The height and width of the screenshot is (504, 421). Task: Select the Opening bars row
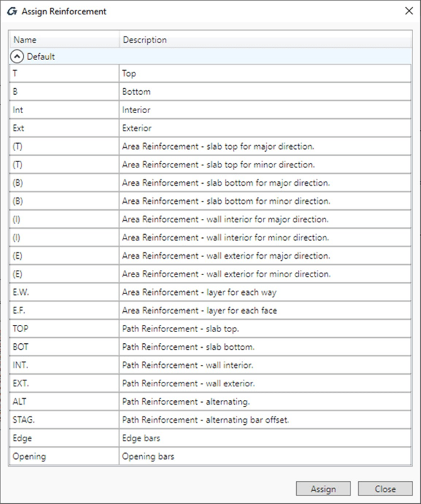tap(209, 456)
